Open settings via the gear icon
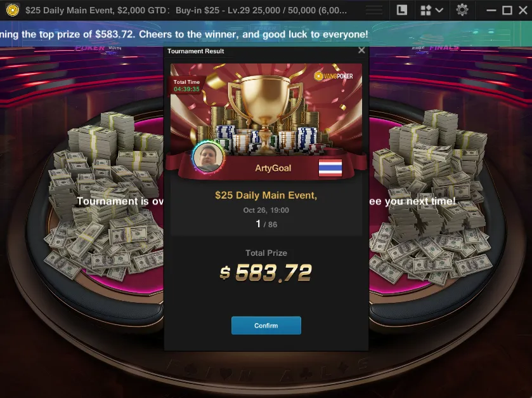Viewport: 532px width, 398px height. [462, 10]
